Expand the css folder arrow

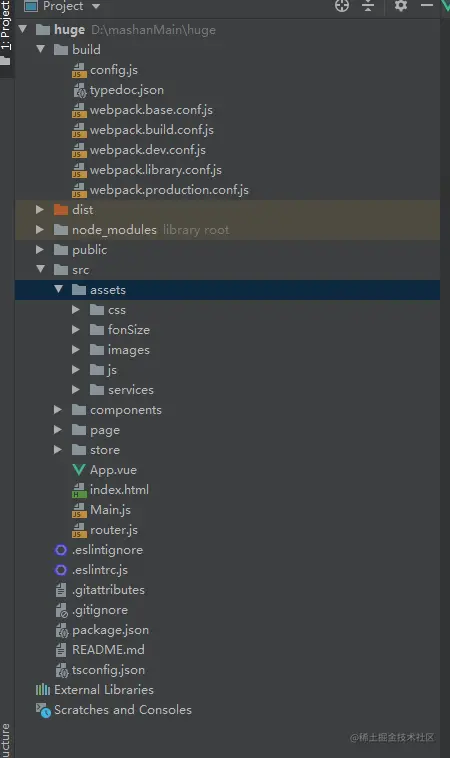point(76,309)
